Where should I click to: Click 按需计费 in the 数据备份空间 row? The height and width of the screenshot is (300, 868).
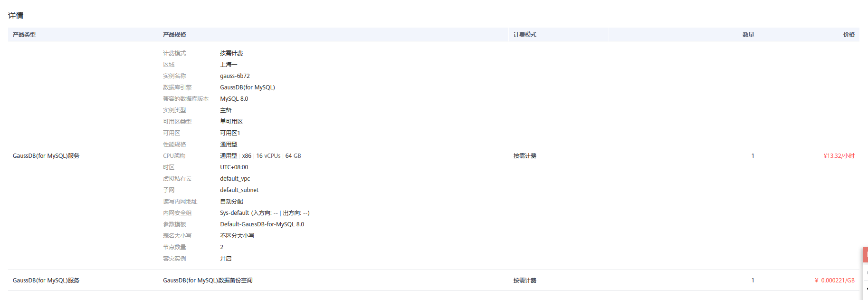525,281
